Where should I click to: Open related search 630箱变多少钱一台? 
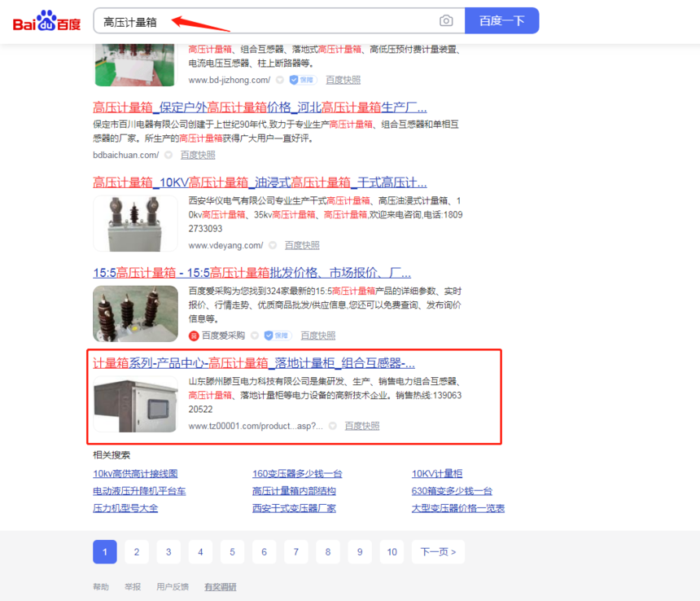(452, 491)
